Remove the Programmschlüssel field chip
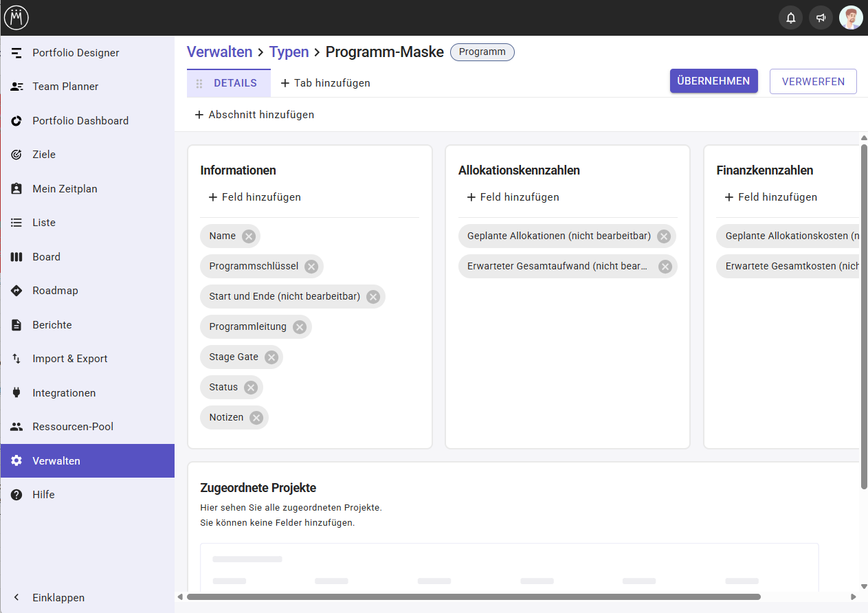The height and width of the screenshot is (613, 868). tap(311, 267)
